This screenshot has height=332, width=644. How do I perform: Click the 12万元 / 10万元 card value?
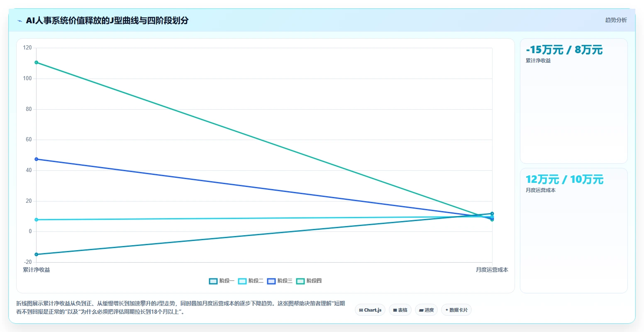click(564, 180)
